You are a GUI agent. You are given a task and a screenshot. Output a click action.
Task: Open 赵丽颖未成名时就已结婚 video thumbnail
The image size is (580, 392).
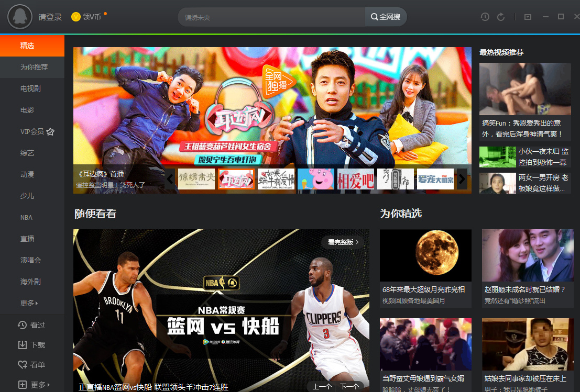[528, 255]
